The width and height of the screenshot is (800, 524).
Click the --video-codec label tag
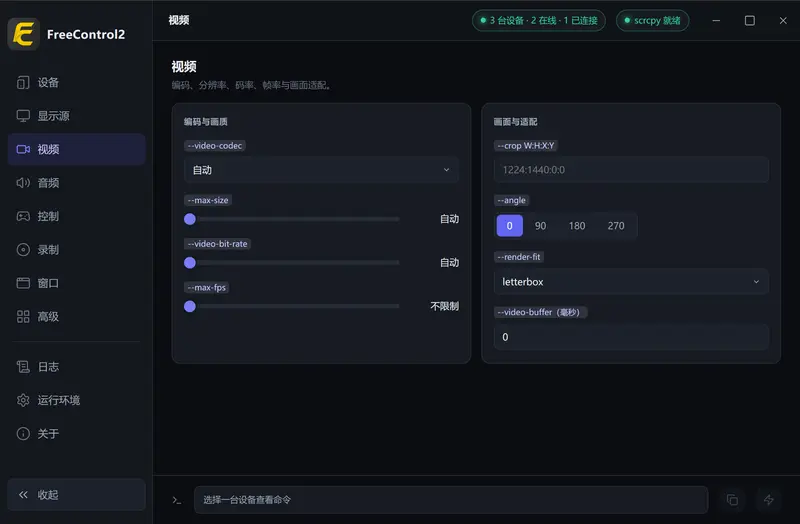(215, 145)
